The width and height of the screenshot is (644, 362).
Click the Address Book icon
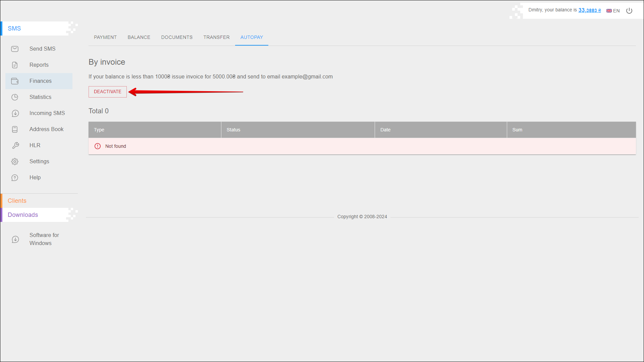[x=15, y=129]
